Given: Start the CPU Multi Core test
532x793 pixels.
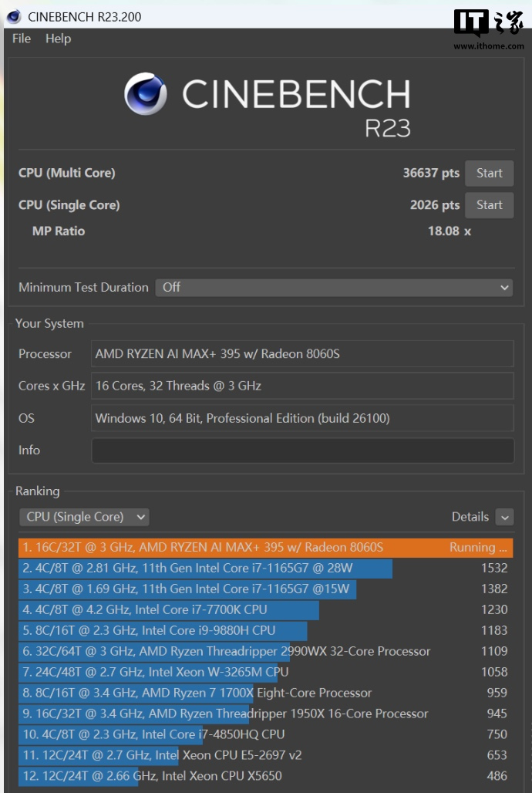Looking at the screenshot, I should pyautogui.click(x=489, y=174).
